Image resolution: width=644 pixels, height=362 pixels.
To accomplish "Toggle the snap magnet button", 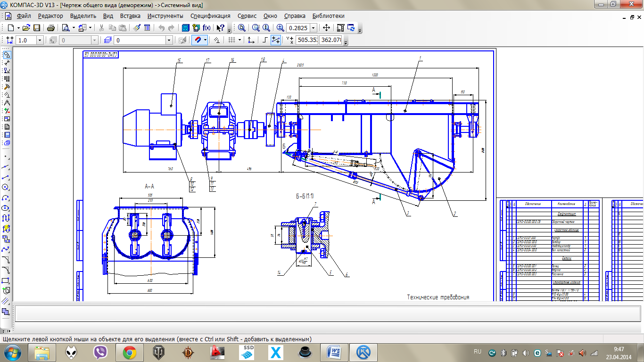I will [x=198, y=41].
